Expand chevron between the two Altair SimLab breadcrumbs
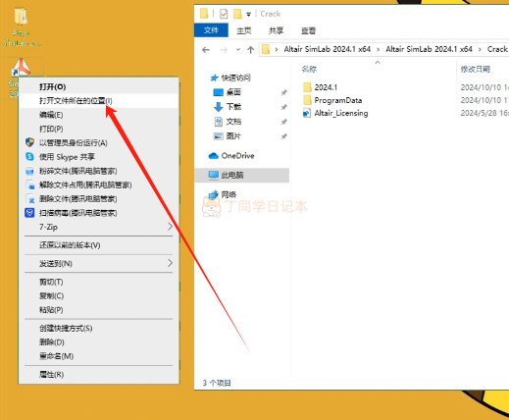The height and width of the screenshot is (420, 509). click(379, 49)
